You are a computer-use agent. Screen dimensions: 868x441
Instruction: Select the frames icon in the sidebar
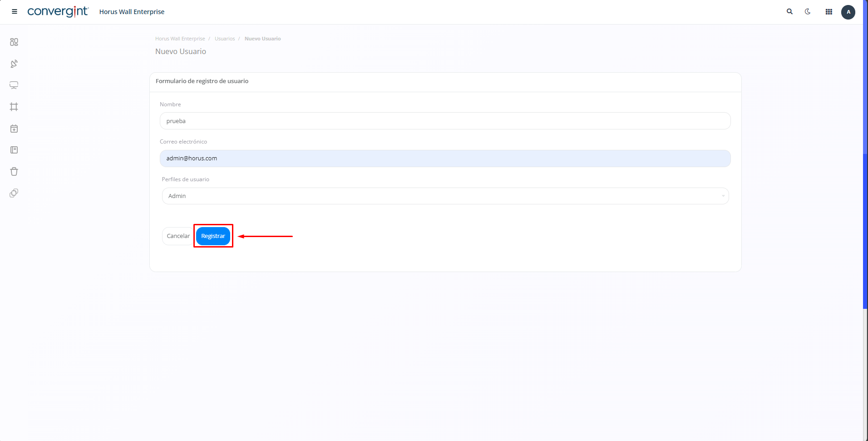[x=14, y=107]
